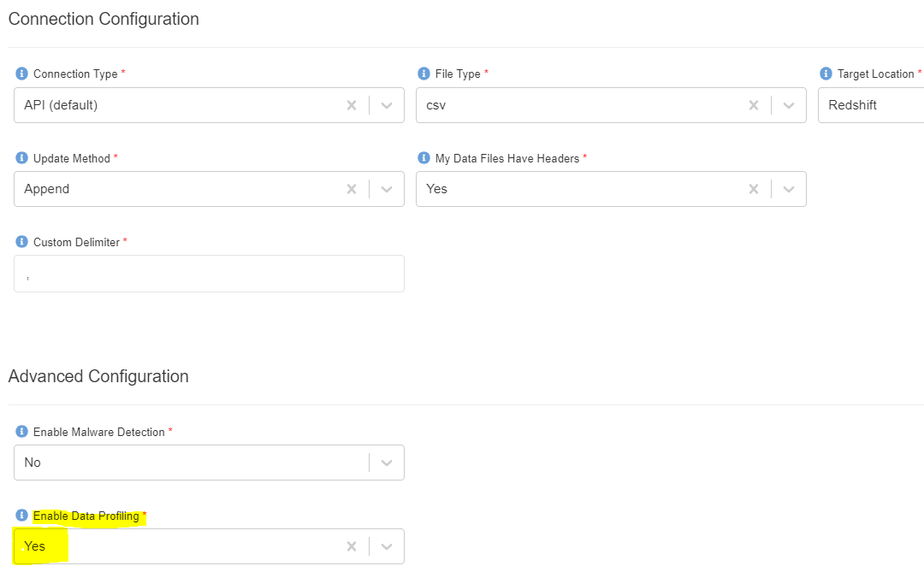
Task: Click the Connection Type label
Action: coord(75,74)
